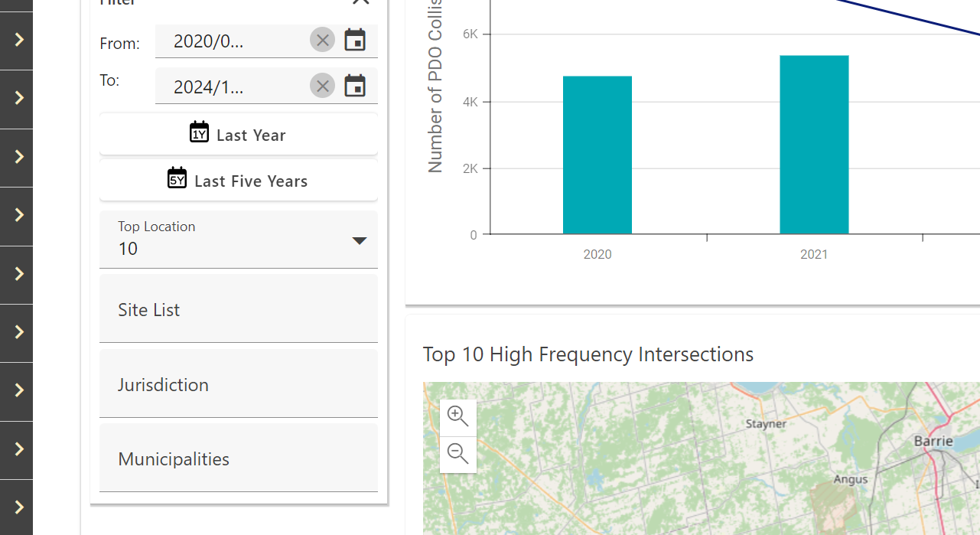The image size is (980, 535).
Task: Expand the bottom-most sidebar chevron
Action: 19,507
